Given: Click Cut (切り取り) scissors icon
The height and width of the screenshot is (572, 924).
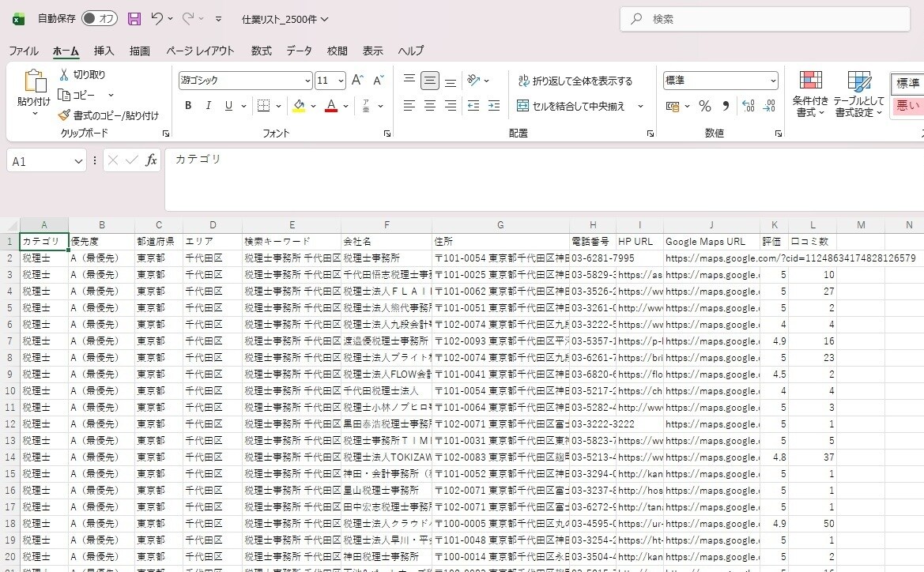Looking at the screenshot, I should [x=64, y=74].
